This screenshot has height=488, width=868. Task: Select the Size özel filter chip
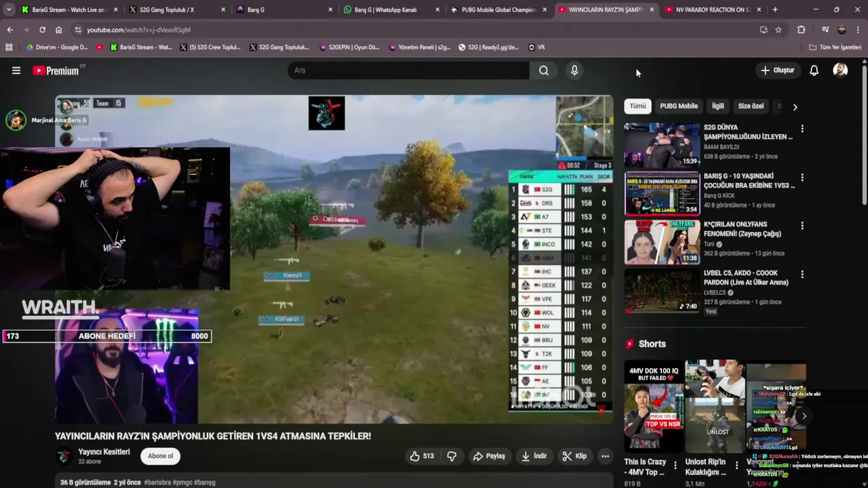751,106
